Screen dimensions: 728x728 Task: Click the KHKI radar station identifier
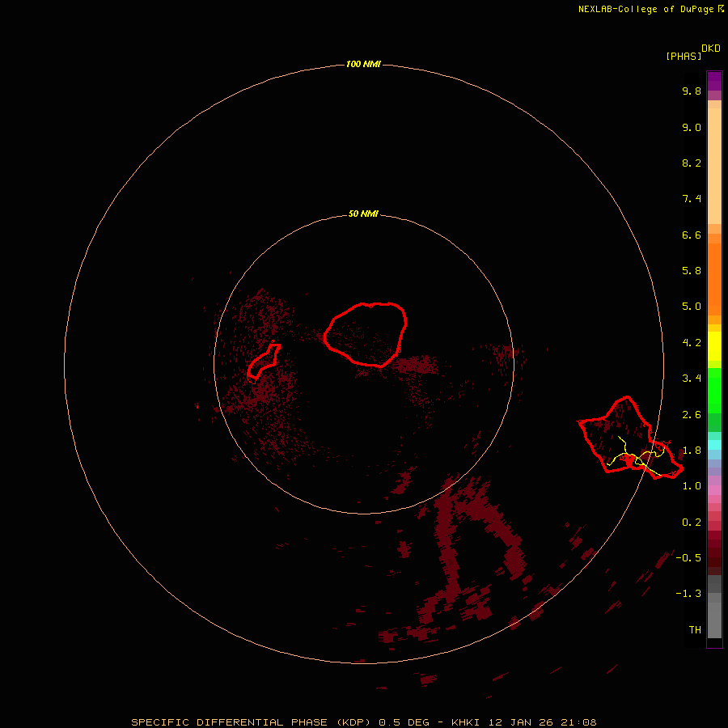[x=465, y=722]
